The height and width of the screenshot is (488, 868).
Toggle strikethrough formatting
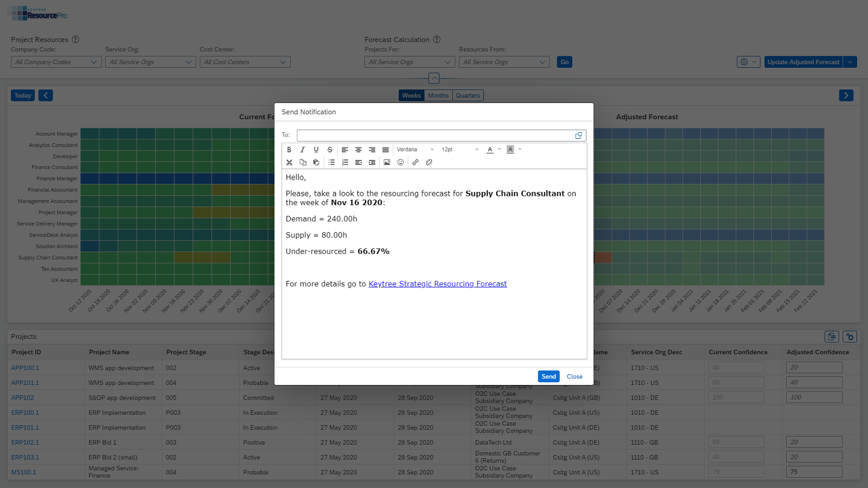pos(330,150)
